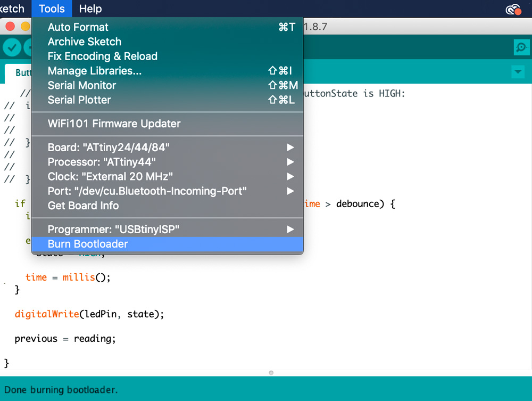Select Serial Monitor menu item

[x=167, y=86]
